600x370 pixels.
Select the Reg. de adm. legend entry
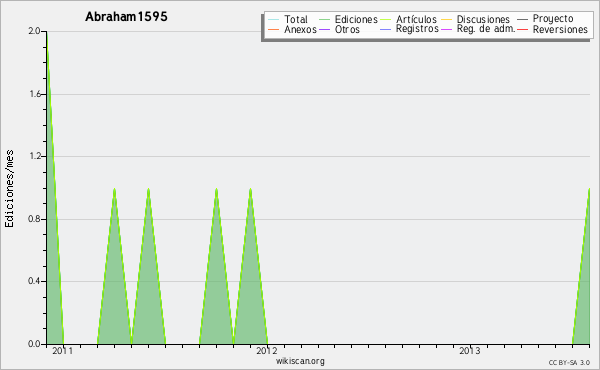(486, 29)
